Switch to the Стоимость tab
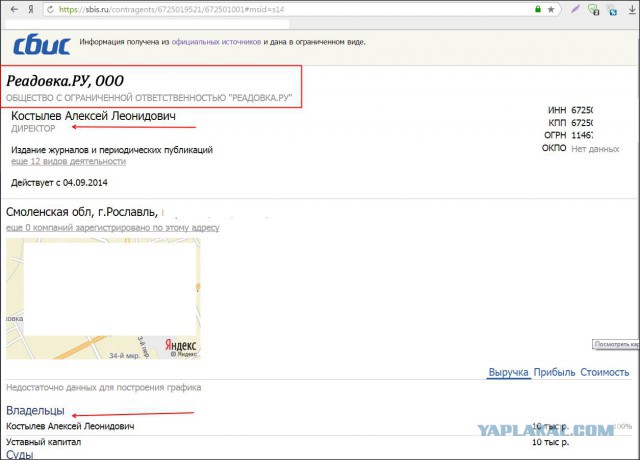 pyautogui.click(x=604, y=372)
